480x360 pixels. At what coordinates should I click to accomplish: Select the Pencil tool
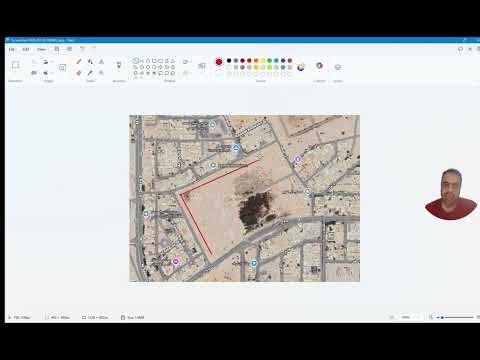(x=79, y=62)
